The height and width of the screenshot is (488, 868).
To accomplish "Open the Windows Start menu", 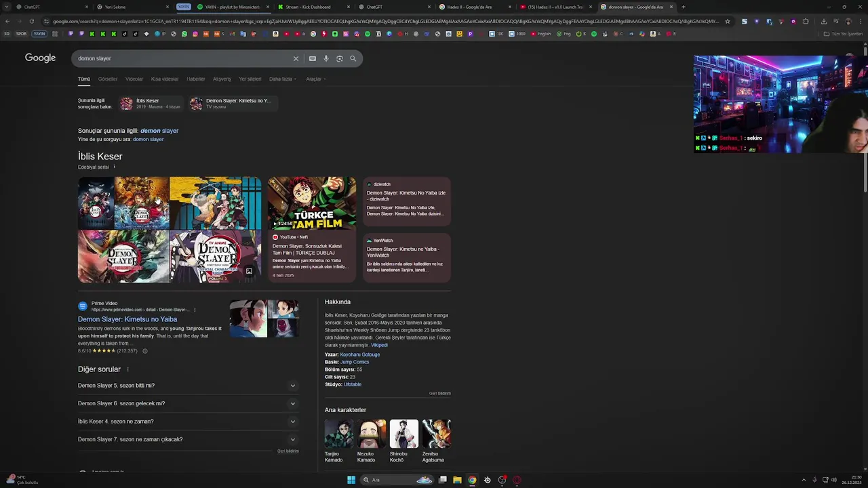I will pyautogui.click(x=351, y=480).
